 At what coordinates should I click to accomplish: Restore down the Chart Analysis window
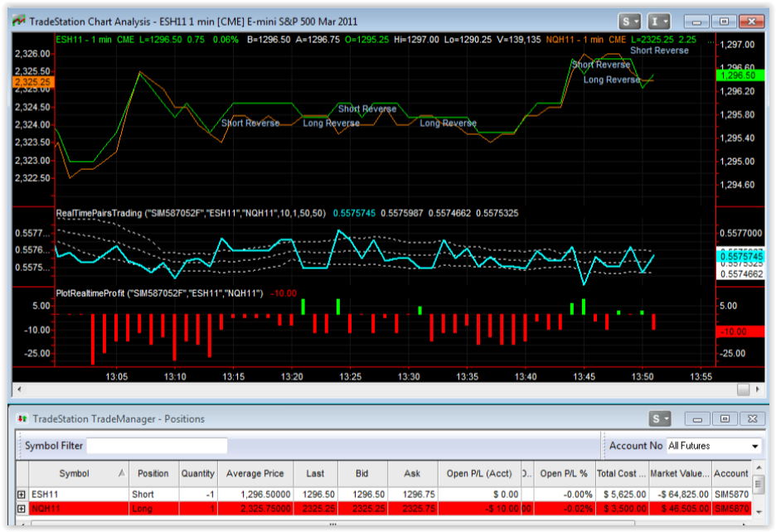(724, 22)
